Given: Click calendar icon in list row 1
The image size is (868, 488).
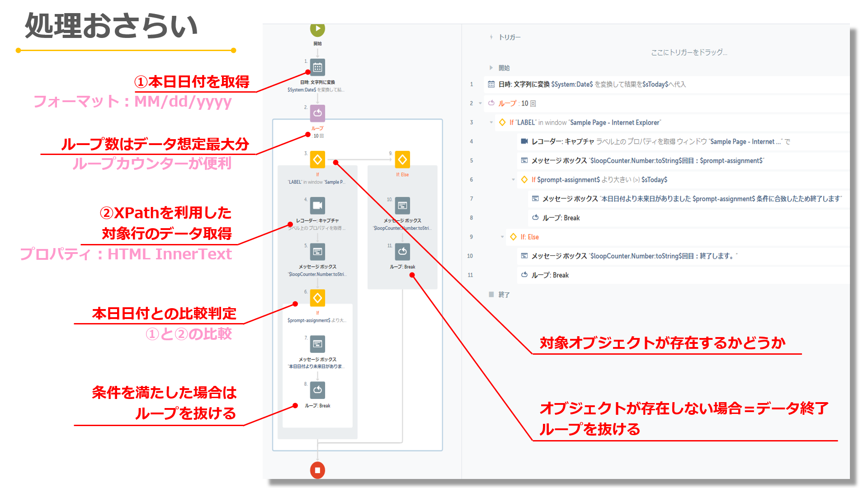Looking at the screenshot, I should 491,84.
